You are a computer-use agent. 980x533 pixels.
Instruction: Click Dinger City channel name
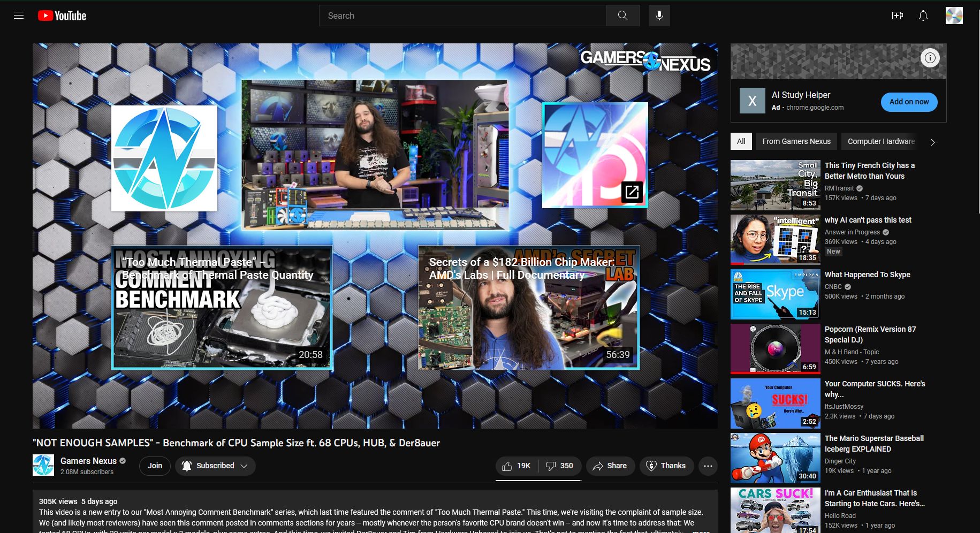[840, 461]
